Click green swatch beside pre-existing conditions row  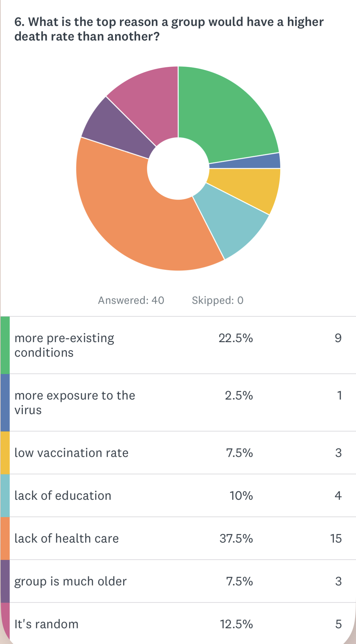(5, 345)
